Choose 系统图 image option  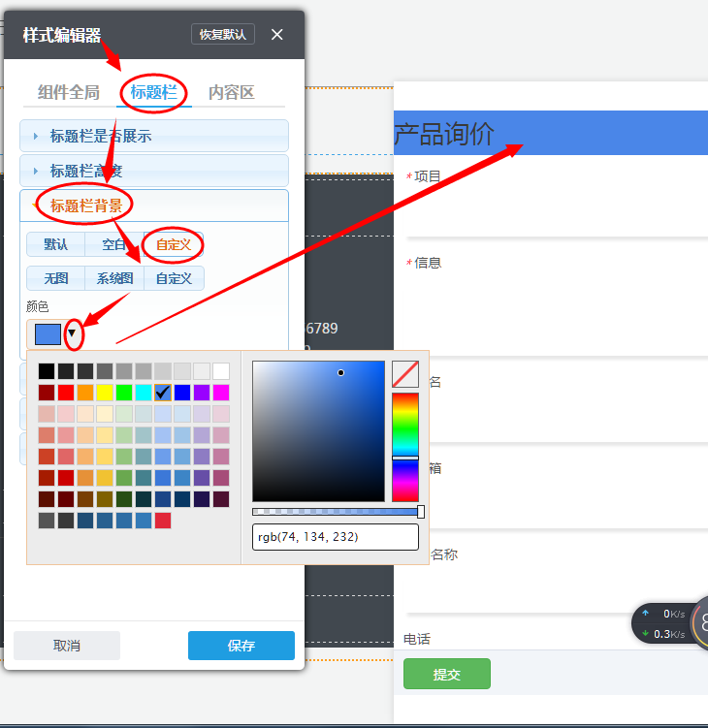click(x=114, y=279)
